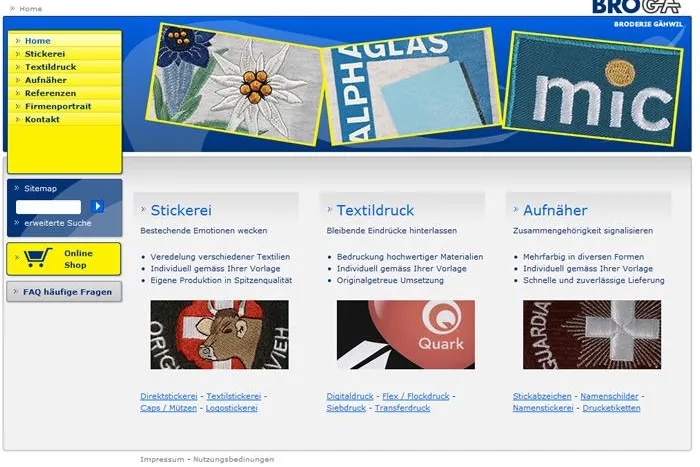
Task: Follow the Direktstickerei link
Action: (x=169, y=396)
